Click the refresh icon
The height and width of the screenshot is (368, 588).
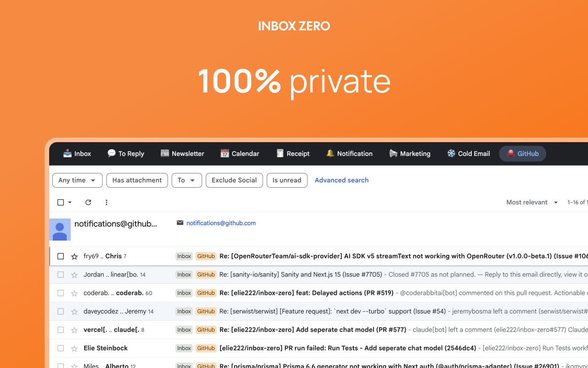(x=88, y=202)
